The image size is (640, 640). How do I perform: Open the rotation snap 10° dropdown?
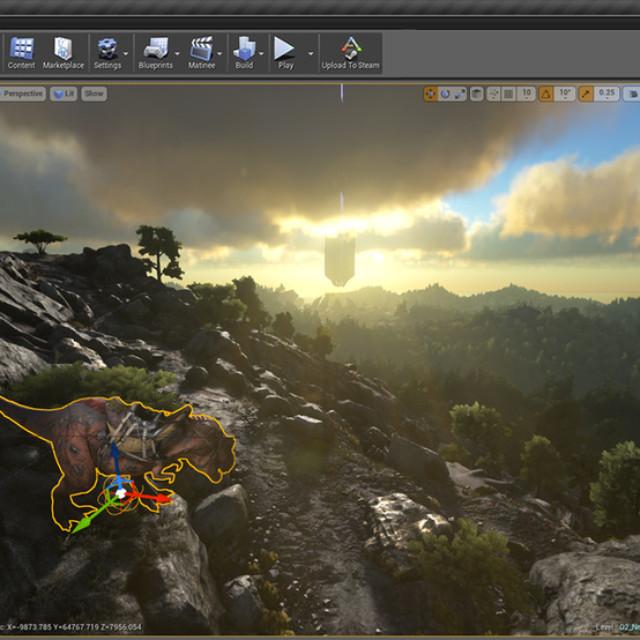pos(565,94)
